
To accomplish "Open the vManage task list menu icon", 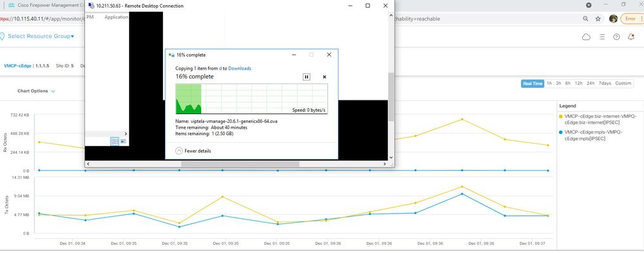I will (602, 37).
